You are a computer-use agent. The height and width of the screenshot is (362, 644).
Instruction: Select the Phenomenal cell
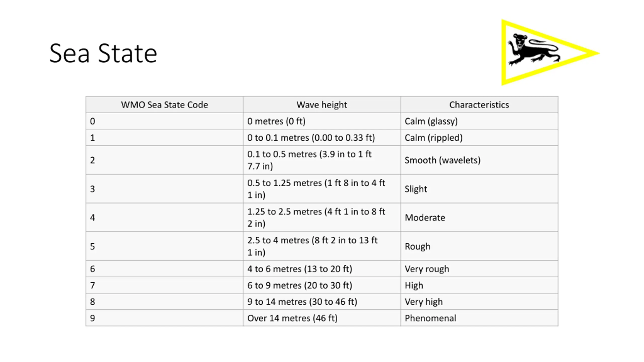pyautogui.click(x=479, y=318)
